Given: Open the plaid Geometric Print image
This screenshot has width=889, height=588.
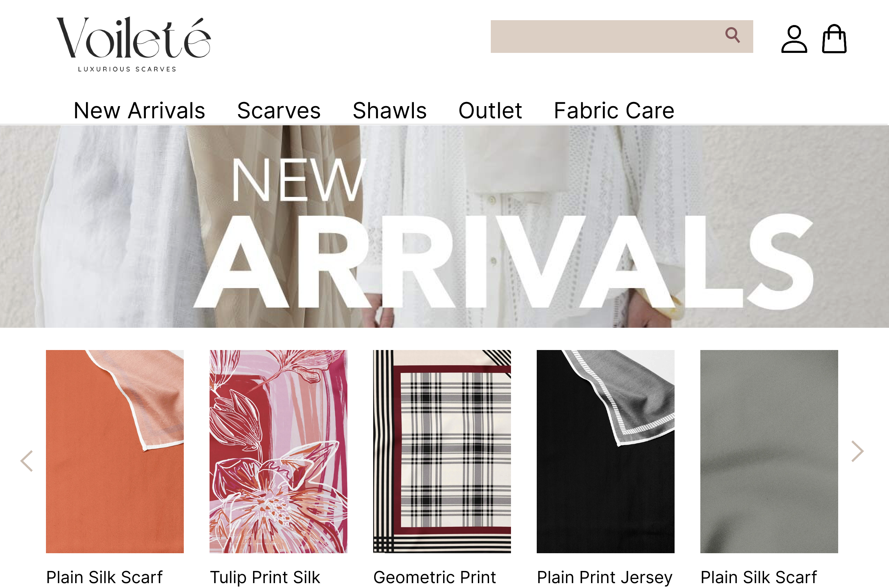Looking at the screenshot, I should tap(442, 452).
